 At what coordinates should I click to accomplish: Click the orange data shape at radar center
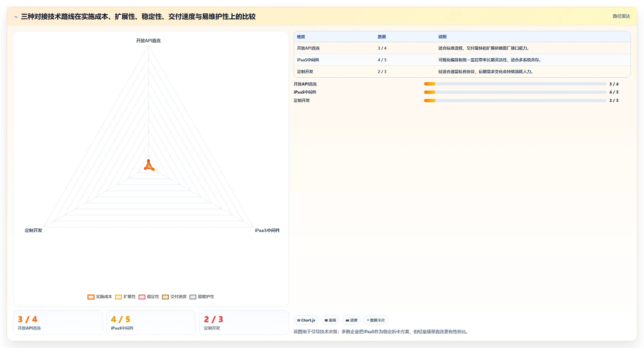tap(149, 166)
